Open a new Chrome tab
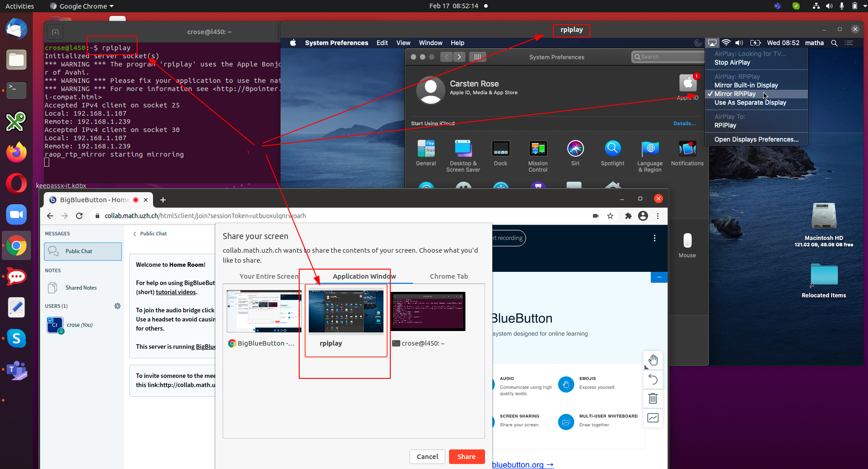 click(163, 200)
